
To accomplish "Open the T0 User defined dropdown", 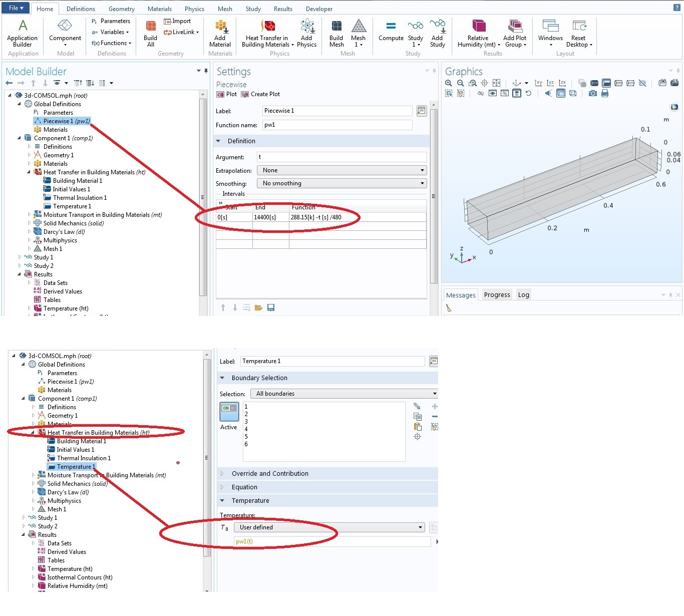I will click(x=329, y=527).
